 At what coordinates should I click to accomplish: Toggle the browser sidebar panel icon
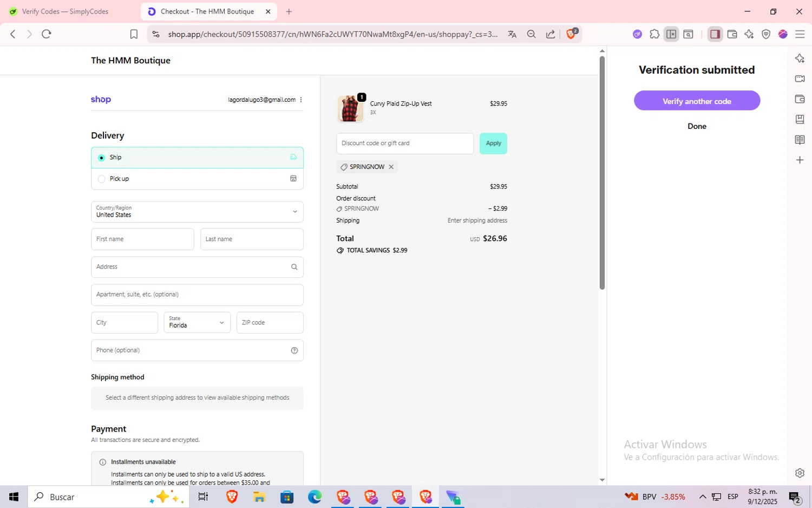tap(715, 34)
